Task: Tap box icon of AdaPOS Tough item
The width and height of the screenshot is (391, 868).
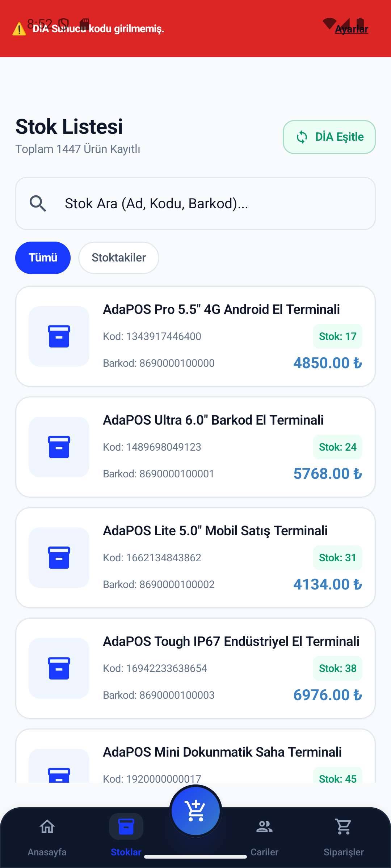Action: coord(59,668)
